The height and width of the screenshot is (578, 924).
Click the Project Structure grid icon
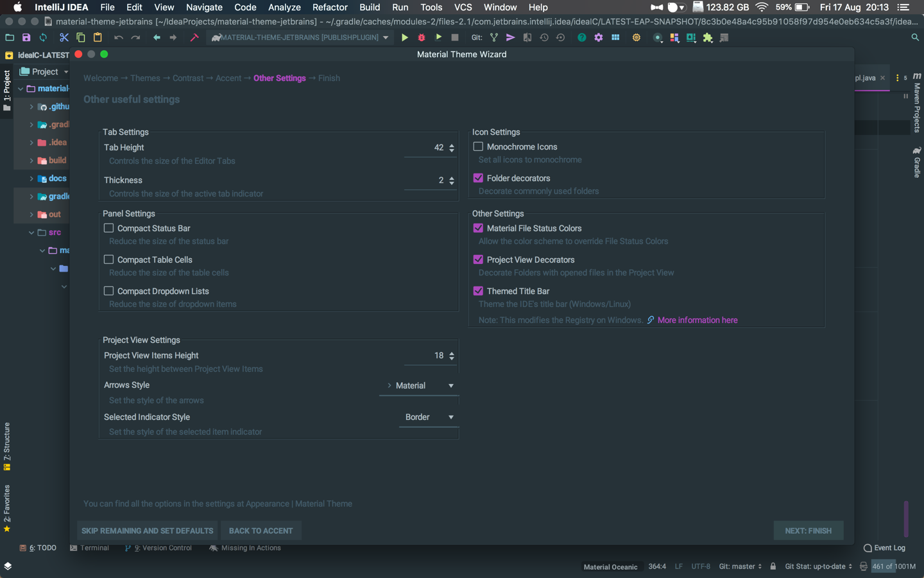click(x=615, y=38)
